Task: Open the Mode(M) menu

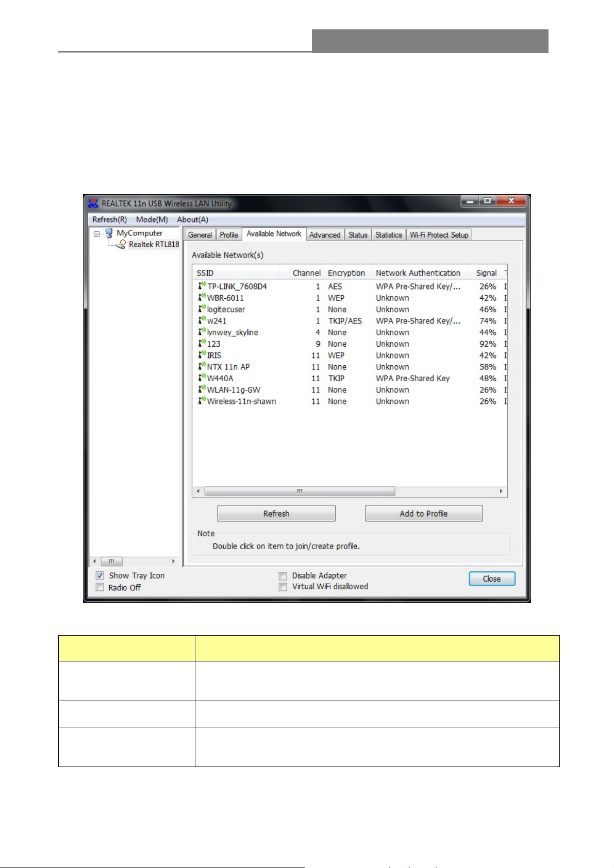Action: click(152, 219)
